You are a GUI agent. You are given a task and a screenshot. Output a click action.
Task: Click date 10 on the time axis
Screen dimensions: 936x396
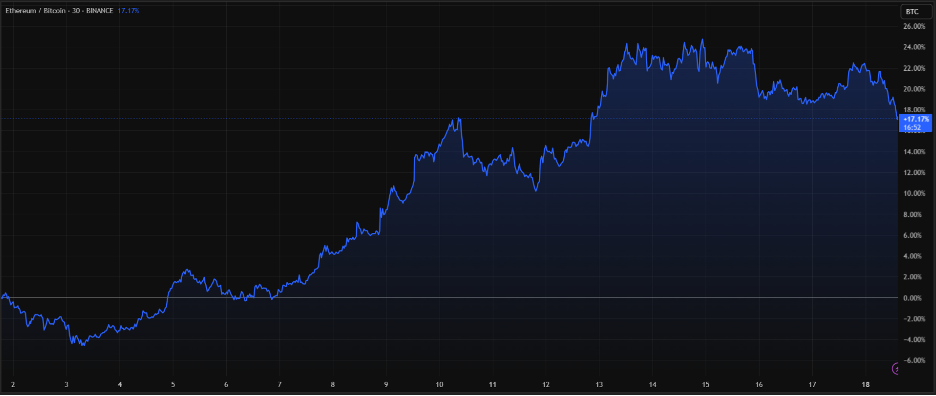tap(439, 385)
